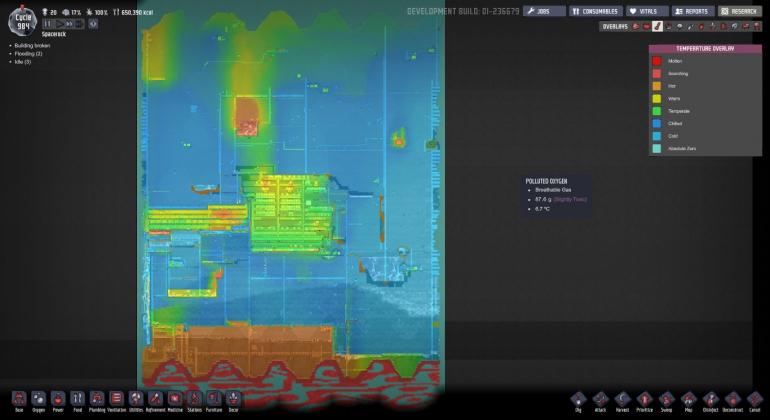Activate the Dig tool
This screenshot has height=420, width=770.
[x=578, y=399]
